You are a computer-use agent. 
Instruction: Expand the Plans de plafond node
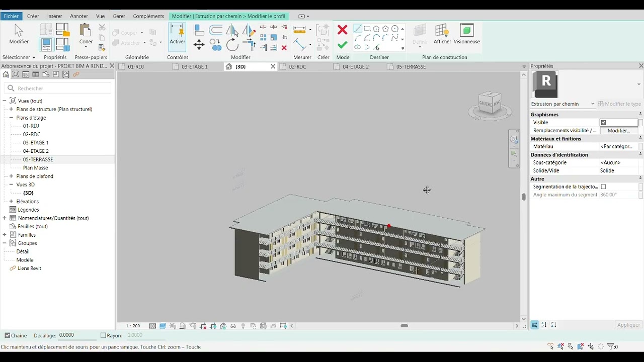coord(11,176)
